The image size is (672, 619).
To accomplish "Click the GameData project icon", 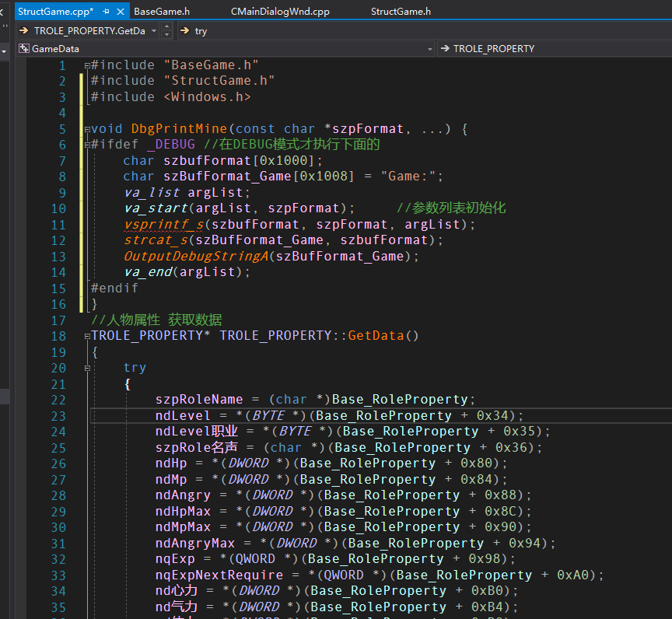I will click(24, 48).
